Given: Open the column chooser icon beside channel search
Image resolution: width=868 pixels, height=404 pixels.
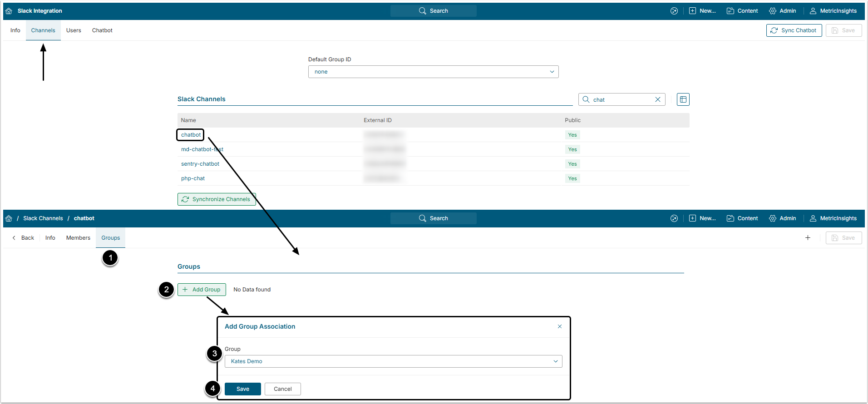Looking at the screenshot, I should [683, 99].
